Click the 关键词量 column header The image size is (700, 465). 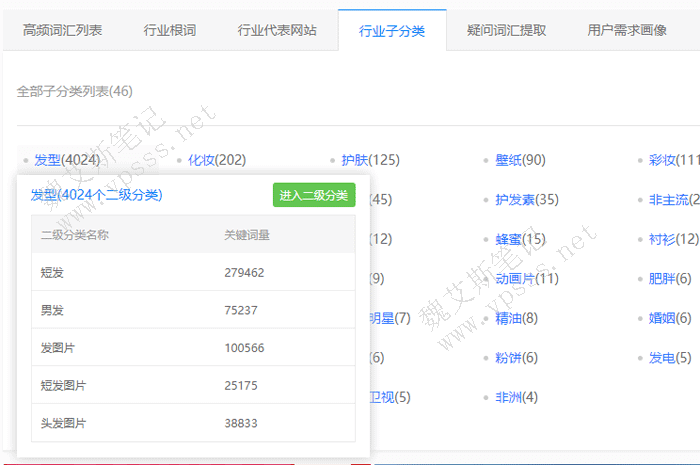coord(247,235)
